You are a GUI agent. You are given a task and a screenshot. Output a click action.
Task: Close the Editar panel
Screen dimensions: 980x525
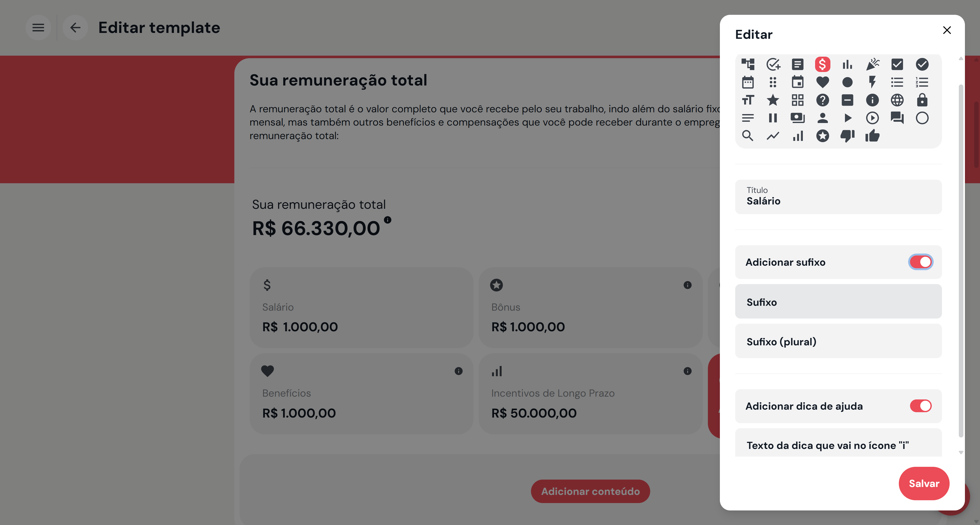(947, 30)
